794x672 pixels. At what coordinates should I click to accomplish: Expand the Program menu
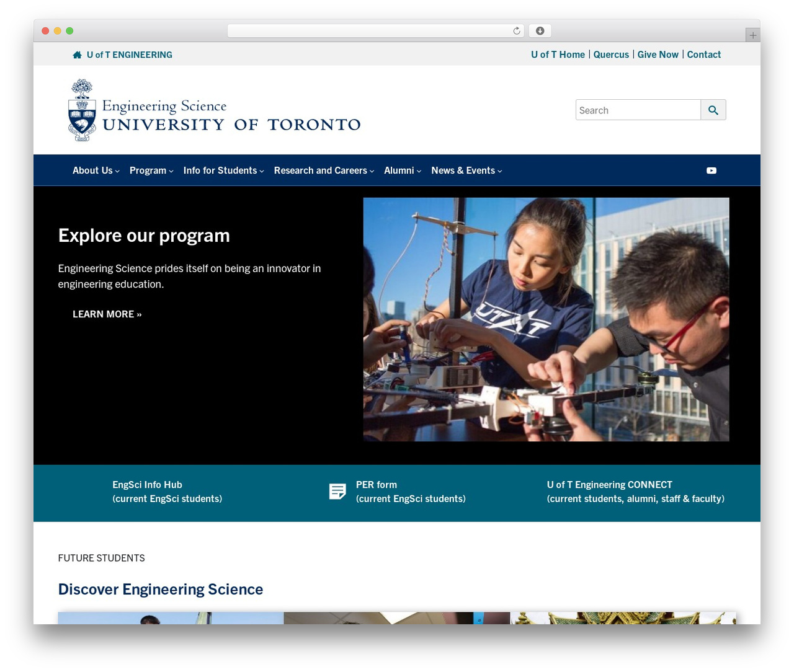tap(151, 170)
